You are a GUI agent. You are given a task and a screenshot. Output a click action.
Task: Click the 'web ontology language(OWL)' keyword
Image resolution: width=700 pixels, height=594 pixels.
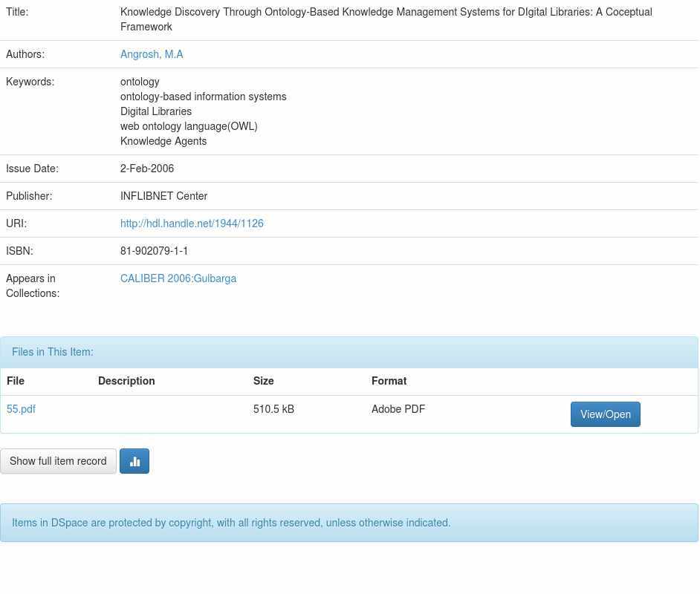189,126
